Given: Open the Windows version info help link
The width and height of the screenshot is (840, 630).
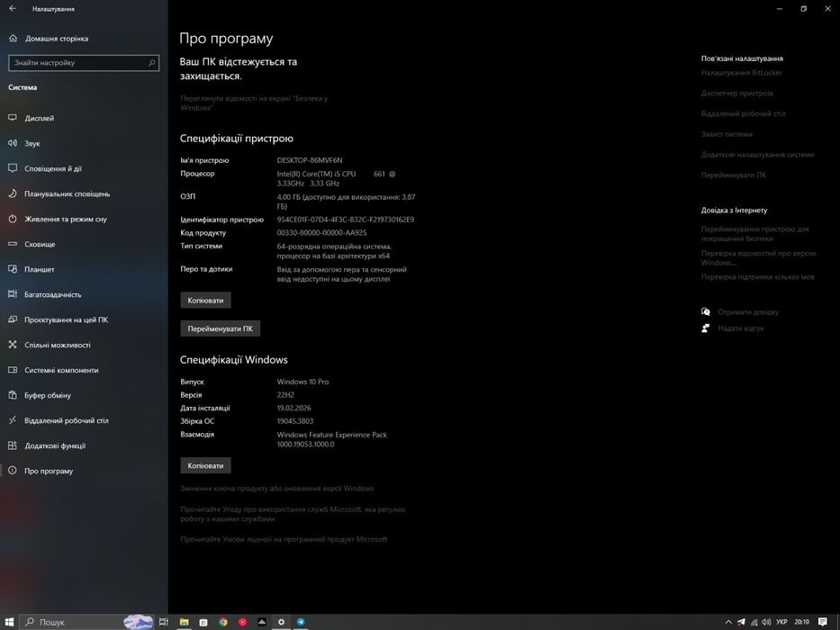Looking at the screenshot, I should (x=759, y=257).
